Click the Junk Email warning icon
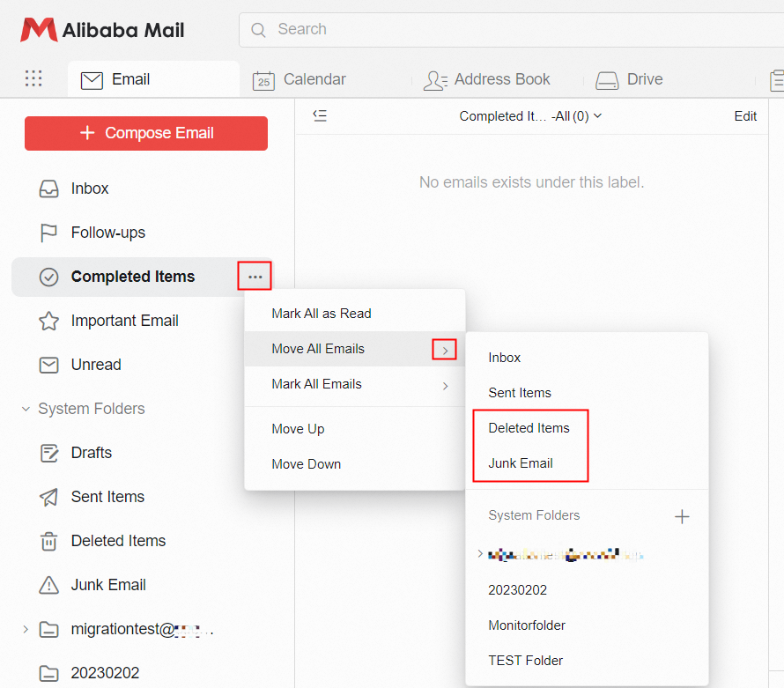The height and width of the screenshot is (688, 784). click(x=48, y=584)
